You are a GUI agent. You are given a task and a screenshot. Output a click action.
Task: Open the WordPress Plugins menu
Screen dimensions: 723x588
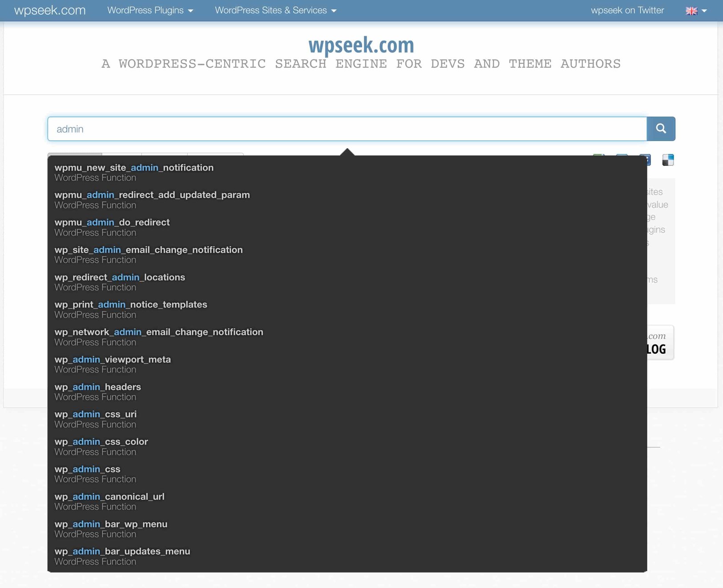[x=145, y=10]
